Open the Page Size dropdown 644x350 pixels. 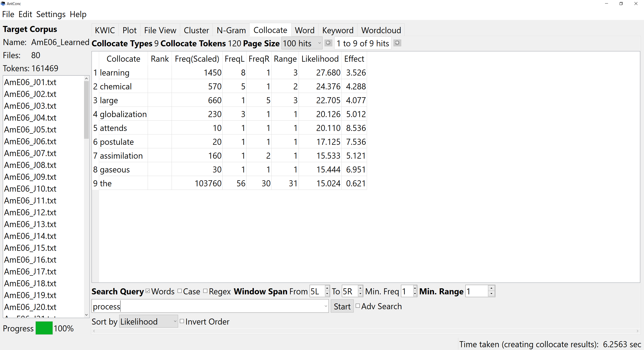tap(302, 43)
